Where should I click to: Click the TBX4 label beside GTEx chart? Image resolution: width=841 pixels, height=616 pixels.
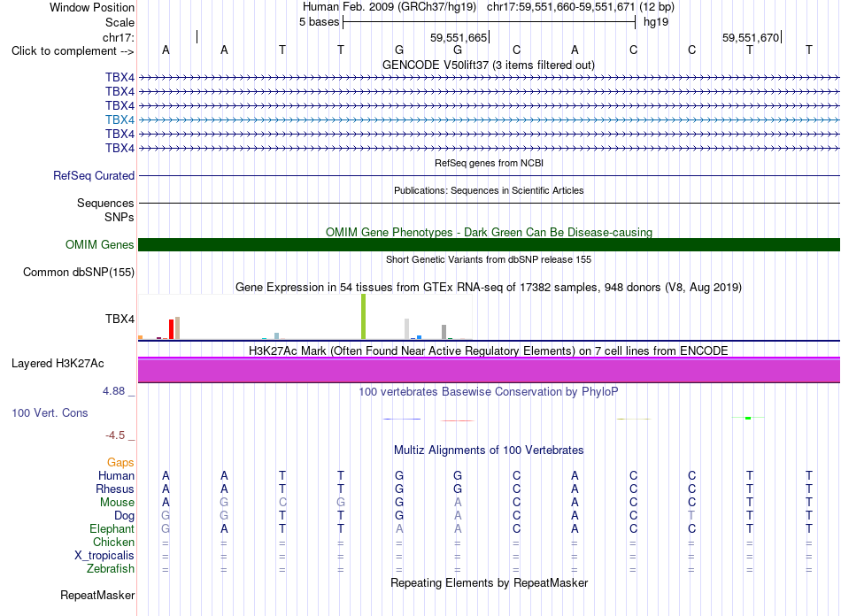coord(120,319)
